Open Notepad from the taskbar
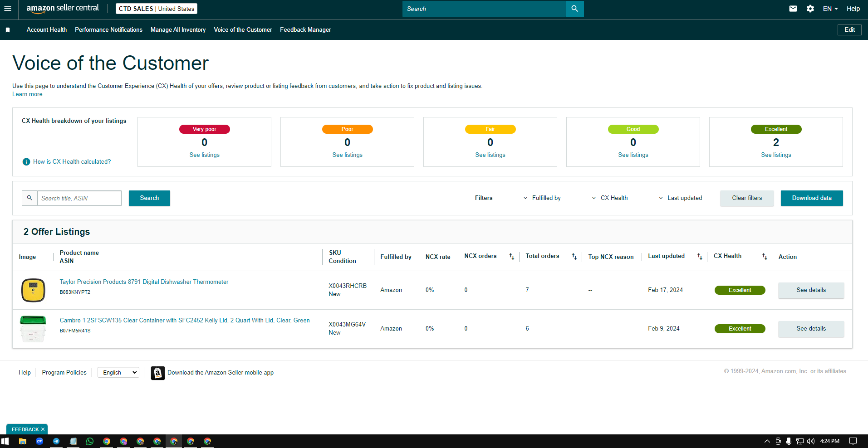This screenshot has height=448, width=868. [73, 441]
